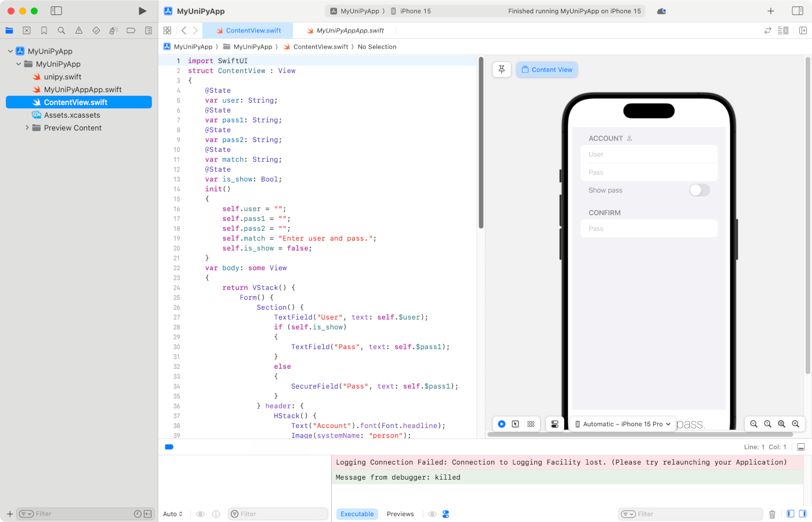Toggle the inspector panel on the right

pos(797,11)
